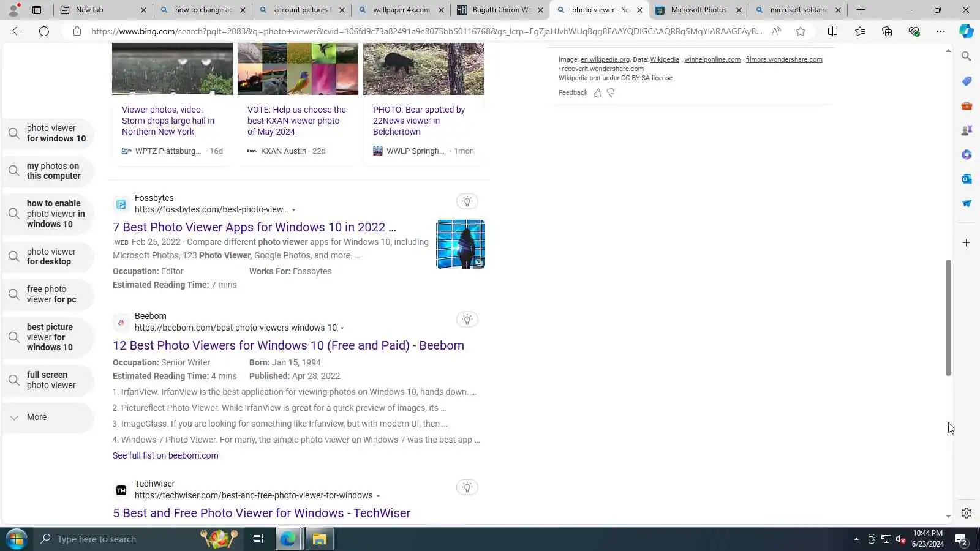
Task: Open sidebar Games icon
Action: pos(967,130)
